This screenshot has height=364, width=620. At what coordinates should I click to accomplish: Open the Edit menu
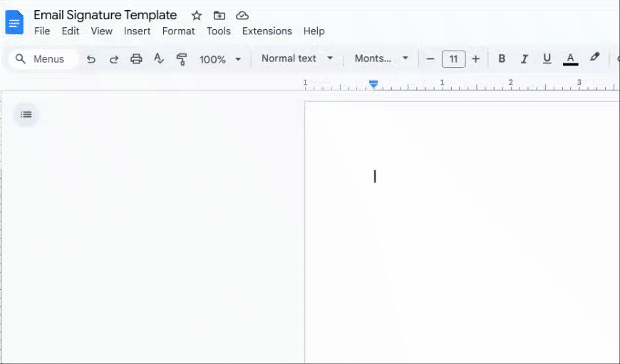pos(71,31)
